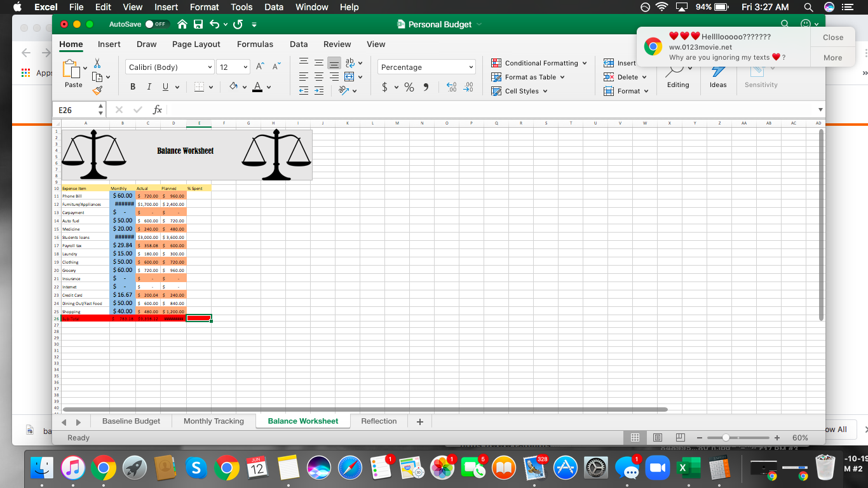This screenshot has height=488, width=868.
Task: Toggle underline formatting
Action: pos(165,87)
